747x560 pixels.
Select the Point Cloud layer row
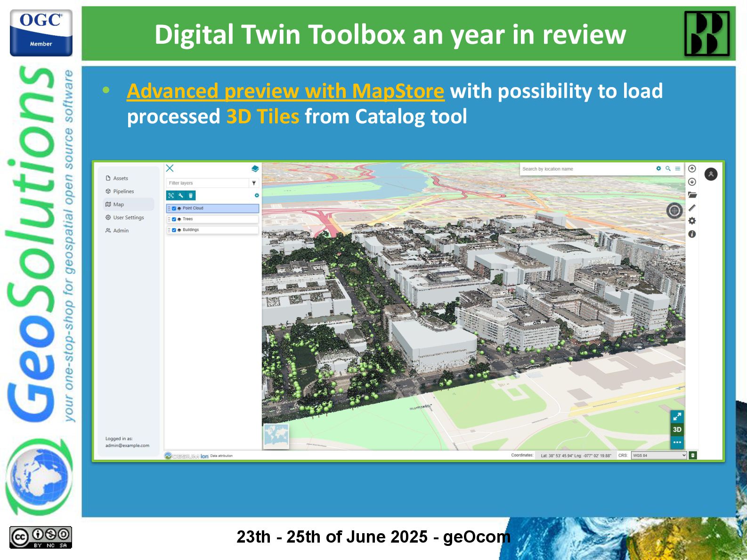click(x=212, y=208)
